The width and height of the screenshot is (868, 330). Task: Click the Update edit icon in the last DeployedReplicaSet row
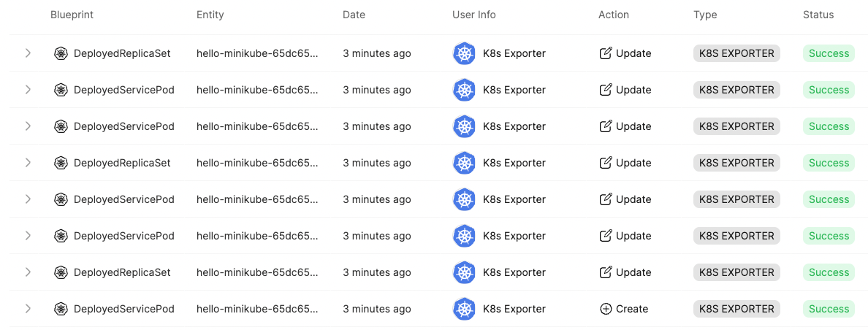click(606, 272)
